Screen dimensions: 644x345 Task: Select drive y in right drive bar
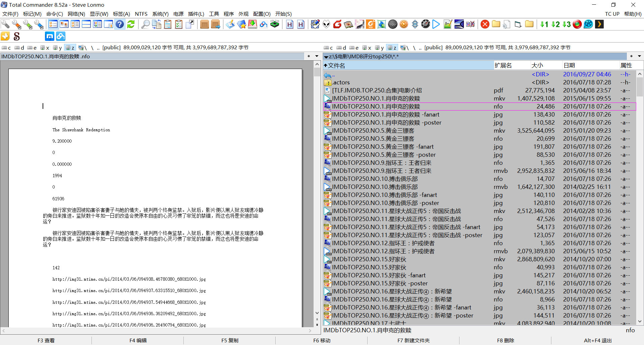(x=380, y=48)
